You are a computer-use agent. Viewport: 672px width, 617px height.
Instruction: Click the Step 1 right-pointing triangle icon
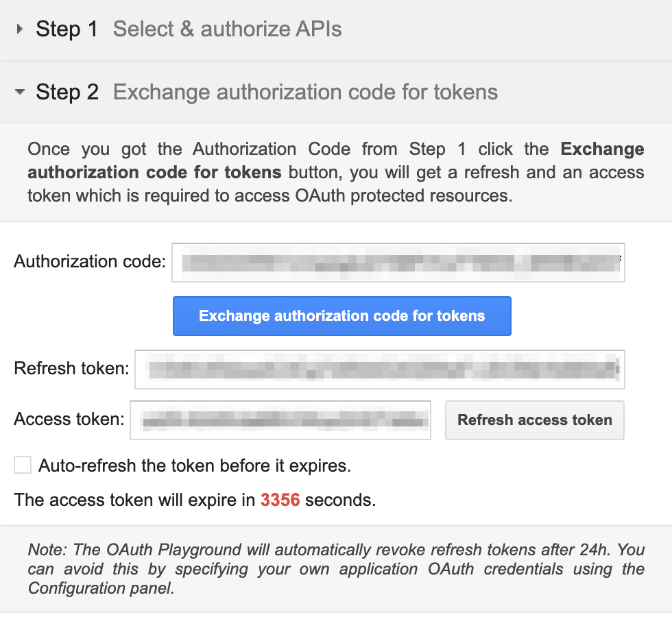(x=19, y=29)
